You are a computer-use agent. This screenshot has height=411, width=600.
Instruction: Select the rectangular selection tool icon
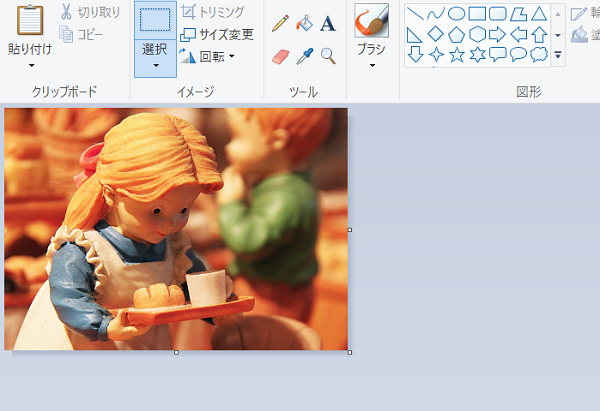tap(155, 20)
